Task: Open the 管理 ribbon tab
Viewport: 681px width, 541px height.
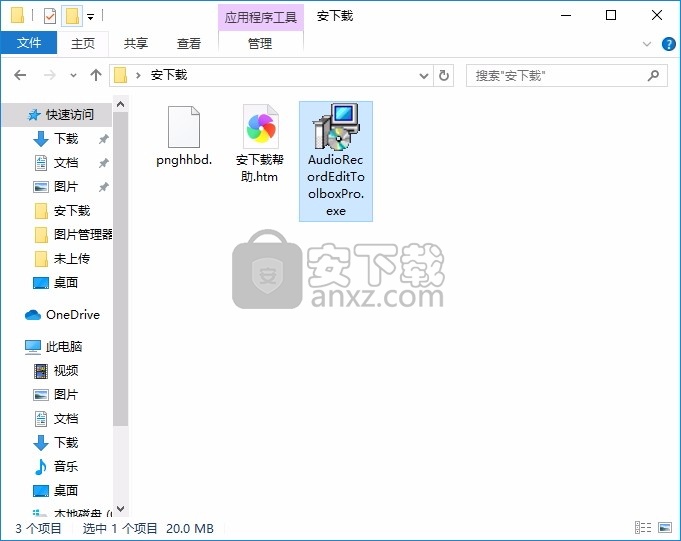Action: pyautogui.click(x=260, y=43)
